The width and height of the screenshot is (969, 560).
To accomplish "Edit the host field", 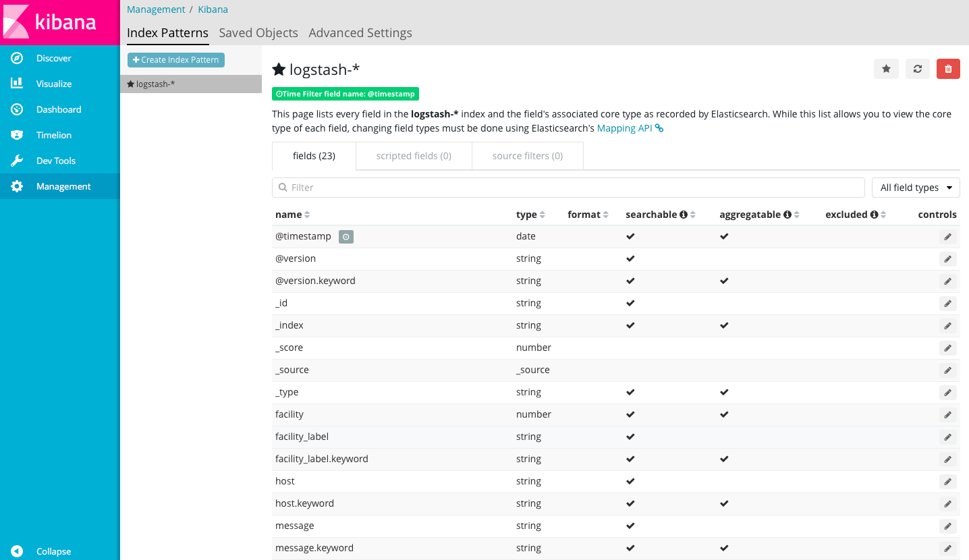I will click(947, 482).
